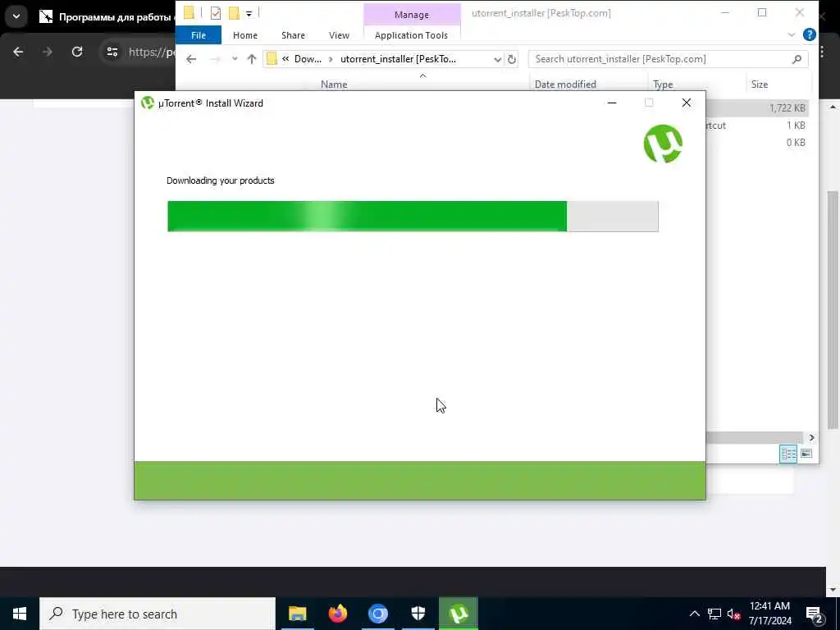The width and height of the screenshot is (840, 630).
Task: Close the µTorrent Install Wizard
Action: pyautogui.click(x=687, y=103)
